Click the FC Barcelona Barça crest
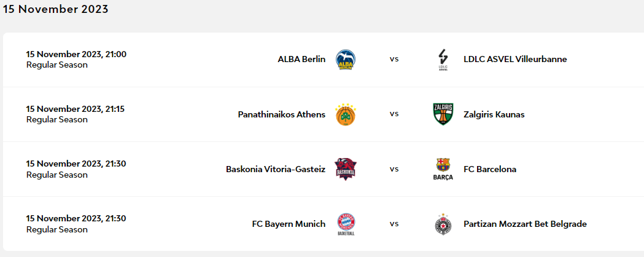The height and width of the screenshot is (257, 644). point(443,169)
